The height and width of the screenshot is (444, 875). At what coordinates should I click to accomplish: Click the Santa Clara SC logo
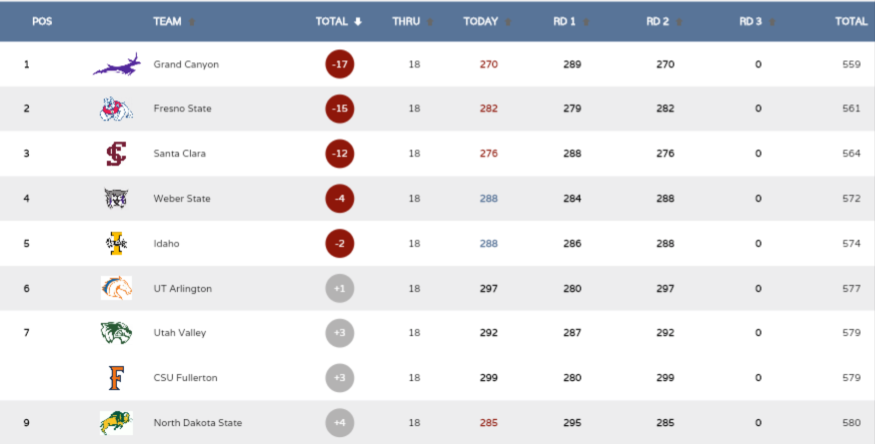pyautogui.click(x=116, y=154)
